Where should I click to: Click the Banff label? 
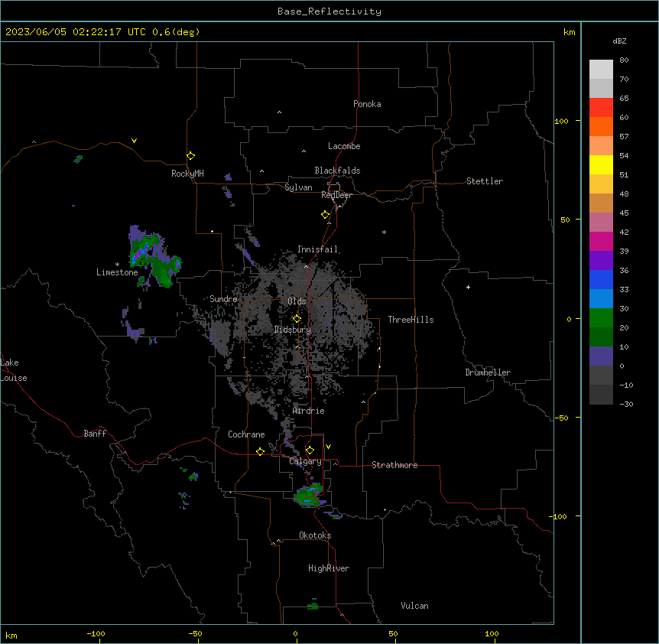pyautogui.click(x=95, y=434)
